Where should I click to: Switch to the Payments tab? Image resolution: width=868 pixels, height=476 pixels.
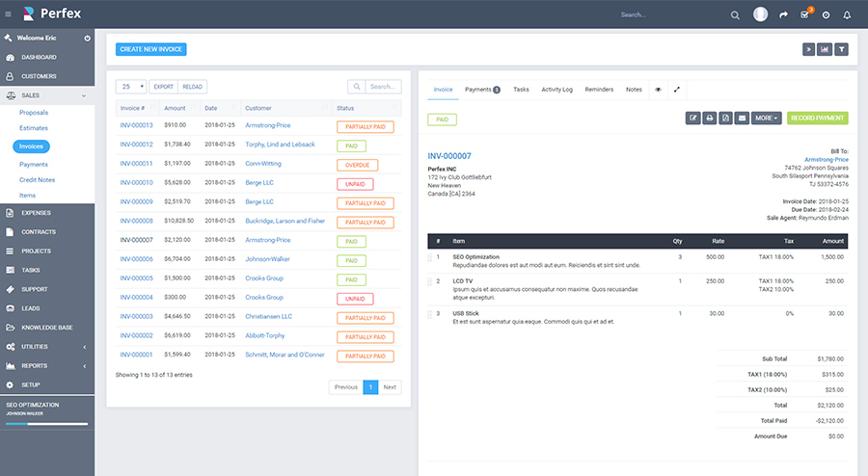(482, 90)
